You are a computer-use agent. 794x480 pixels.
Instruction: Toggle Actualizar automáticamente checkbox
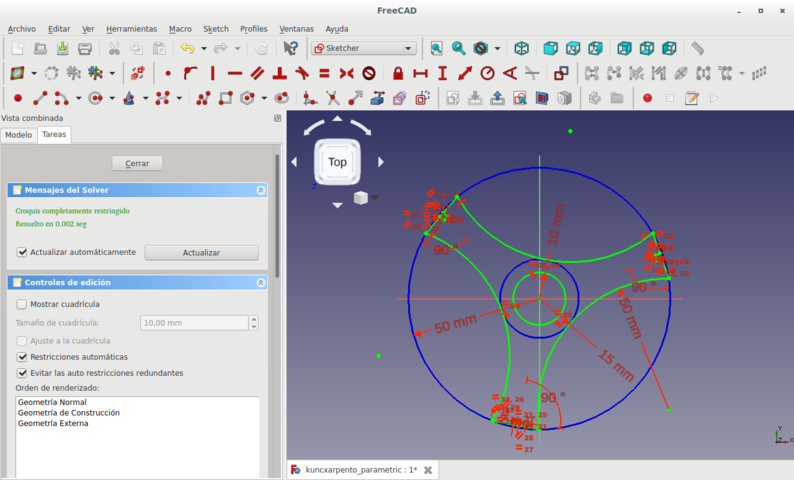click(23, 252)
